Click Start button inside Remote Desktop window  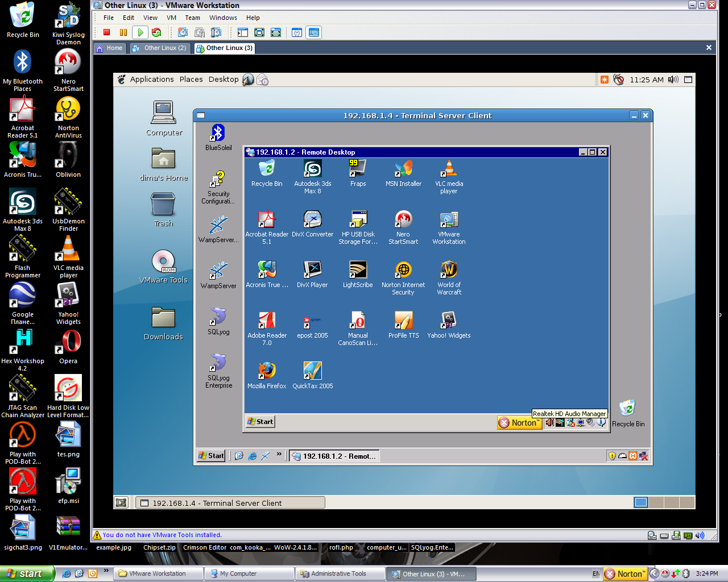point(260,422)
